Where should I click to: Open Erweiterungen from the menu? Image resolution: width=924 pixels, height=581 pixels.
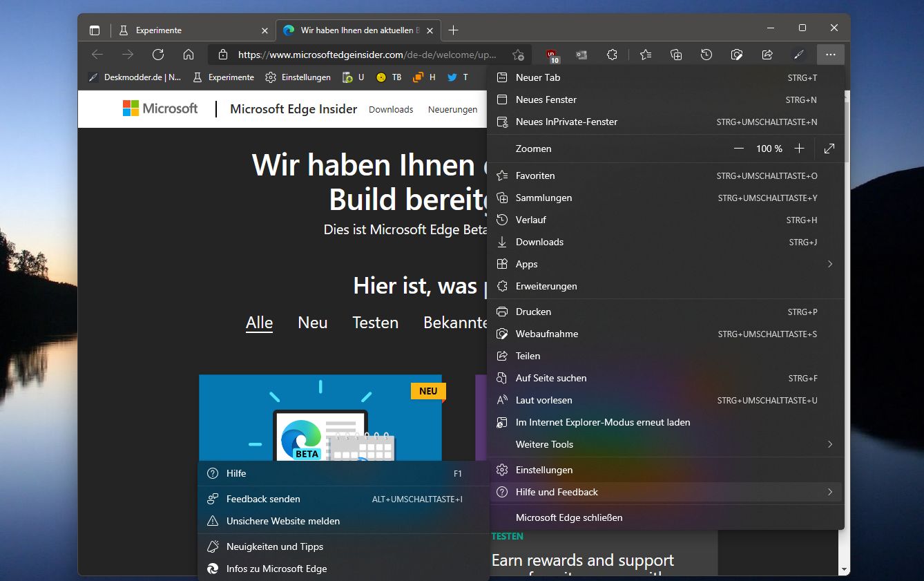point(666,287)
